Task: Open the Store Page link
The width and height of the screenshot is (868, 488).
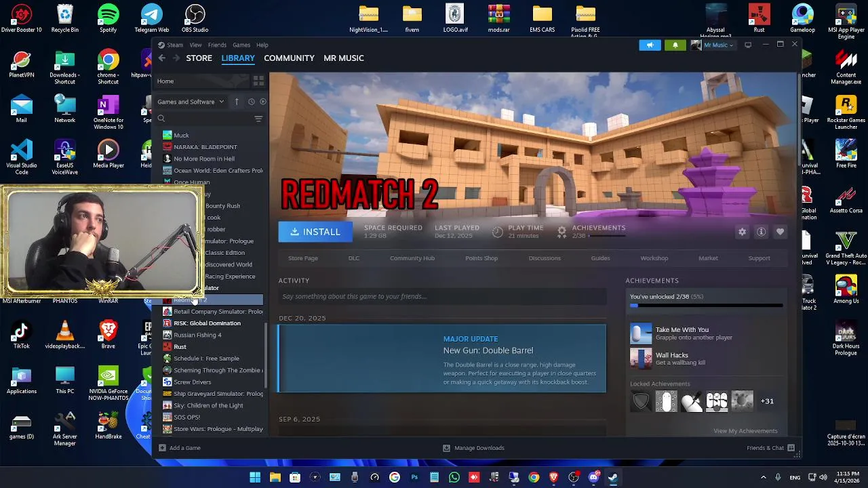Action: pyautogui.click(x=303, y=258)
